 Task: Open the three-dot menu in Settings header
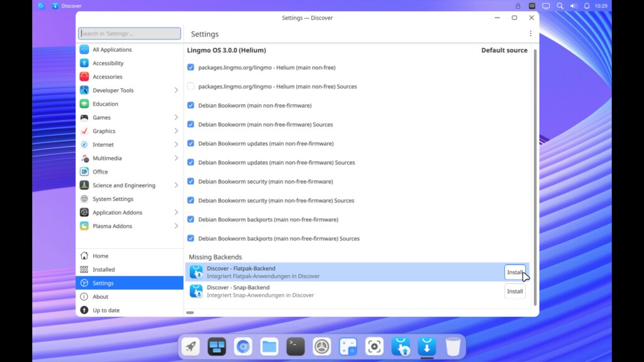point(530,34)
